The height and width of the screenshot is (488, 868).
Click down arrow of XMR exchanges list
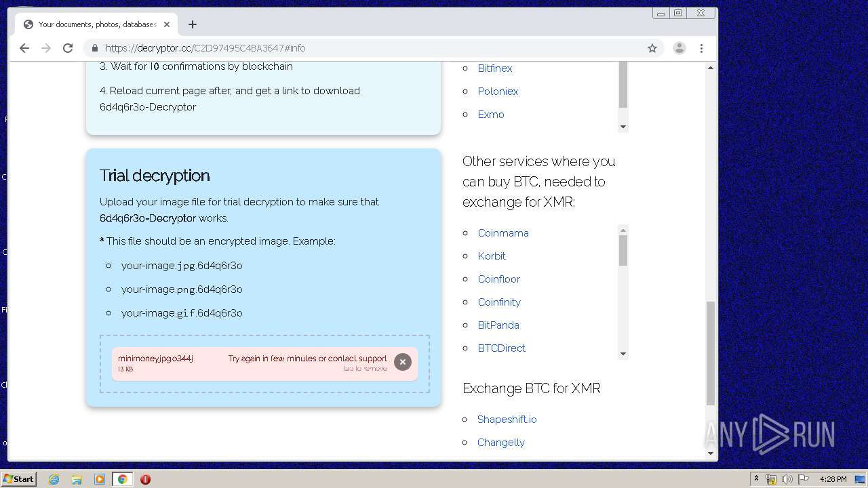(x=623, y=127)
